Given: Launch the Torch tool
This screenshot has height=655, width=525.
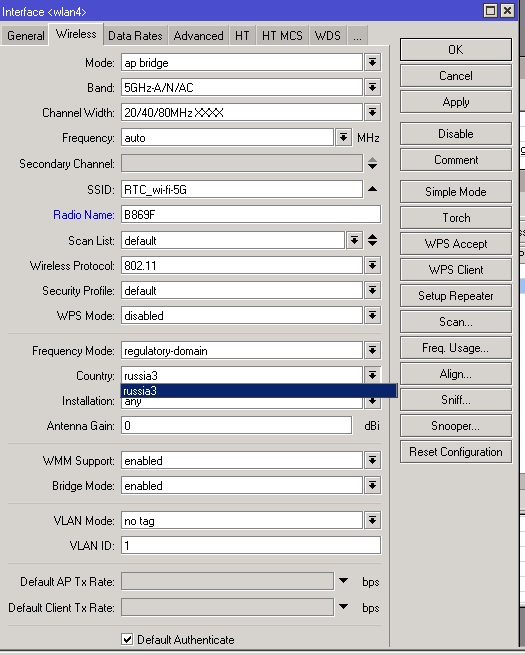Looking at the screenshot, I should (456, 218).
